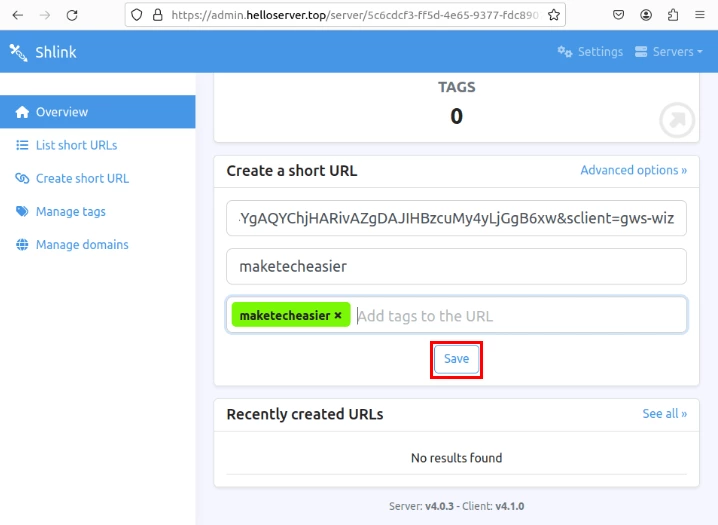The width and height of the screenshot is (718, 525).
Task: Click the globe icon beside Manage domains
Action: point(22,244)
